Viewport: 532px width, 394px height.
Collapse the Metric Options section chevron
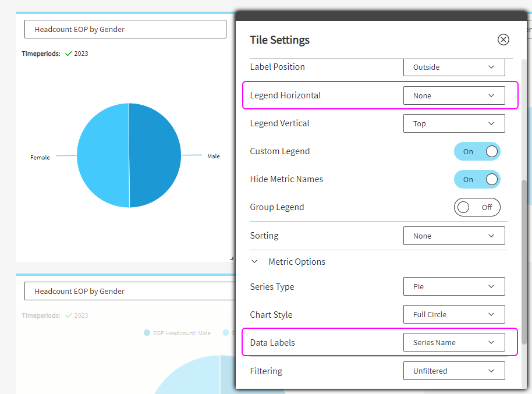tap(254, 262)
